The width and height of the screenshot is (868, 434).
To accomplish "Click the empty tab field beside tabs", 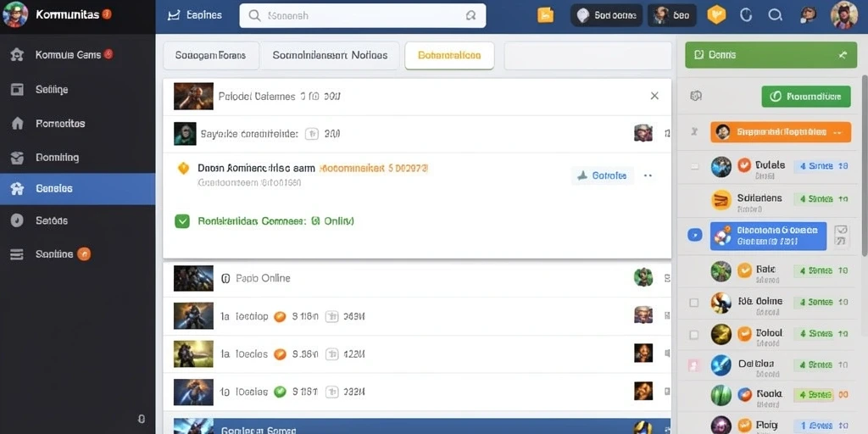I will click(x=588, y=55).
